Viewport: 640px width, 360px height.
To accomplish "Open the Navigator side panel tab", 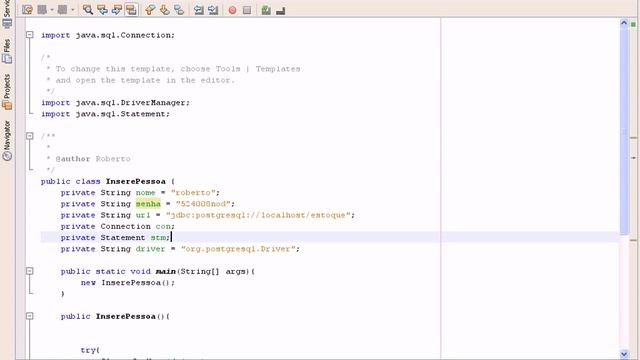I will coord(7,140).
